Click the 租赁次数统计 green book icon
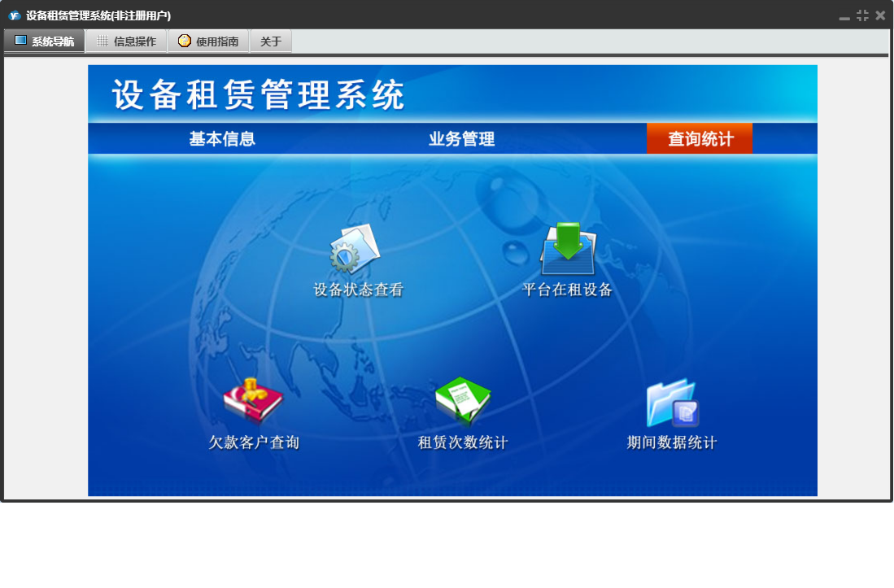Screen dimensions: 894x588 click(462, 401)
